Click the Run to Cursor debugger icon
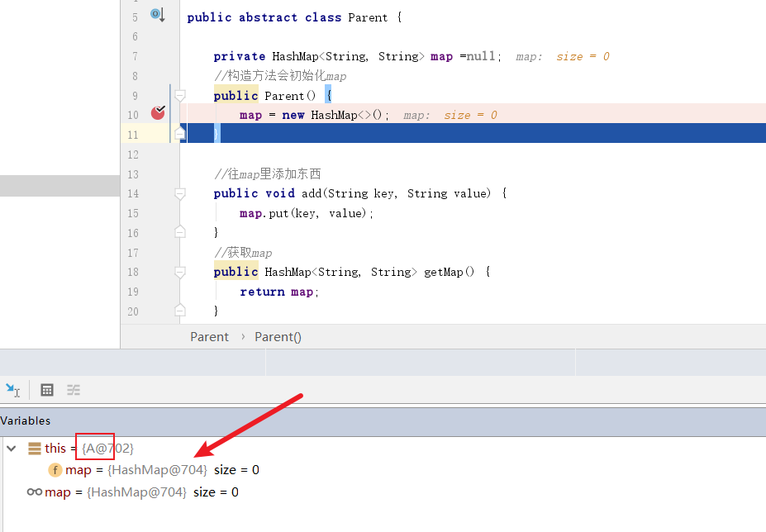766x532 pixels. click(12, 390)
